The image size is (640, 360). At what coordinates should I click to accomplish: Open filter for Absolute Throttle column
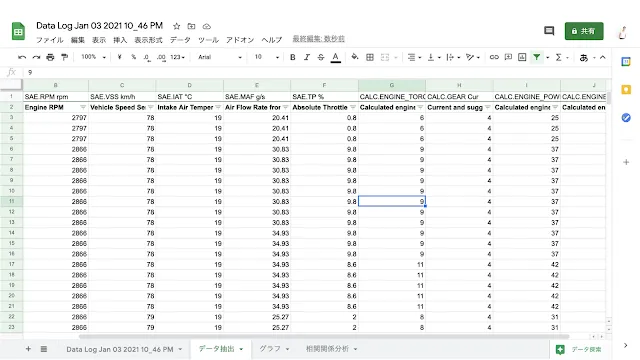coord(353,107)
